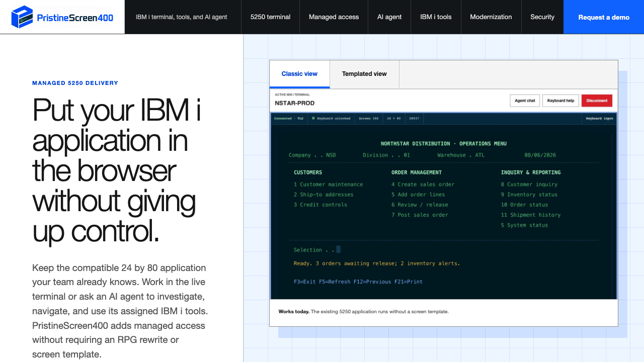Screen dimensions: 644x362
Task: Select '2 Ship-to addresses' menu line
Action: coord(324,195)
